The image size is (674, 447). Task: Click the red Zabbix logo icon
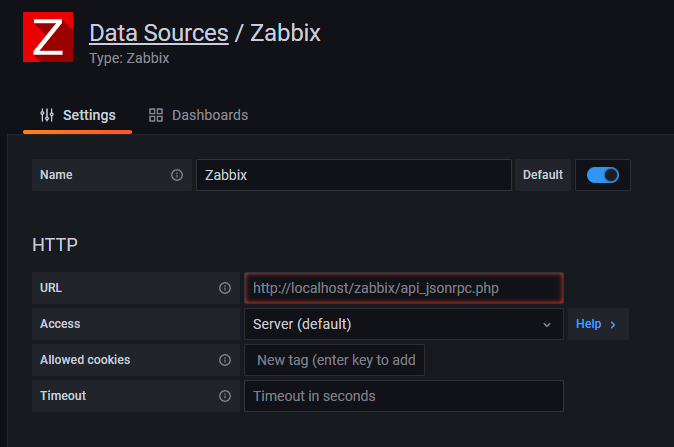click(x=50, y=38)
